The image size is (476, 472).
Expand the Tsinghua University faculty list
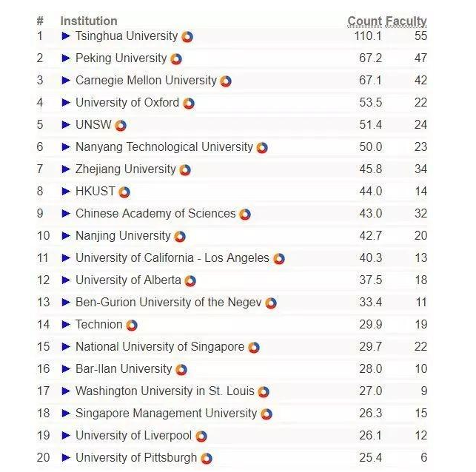(66, 36)
